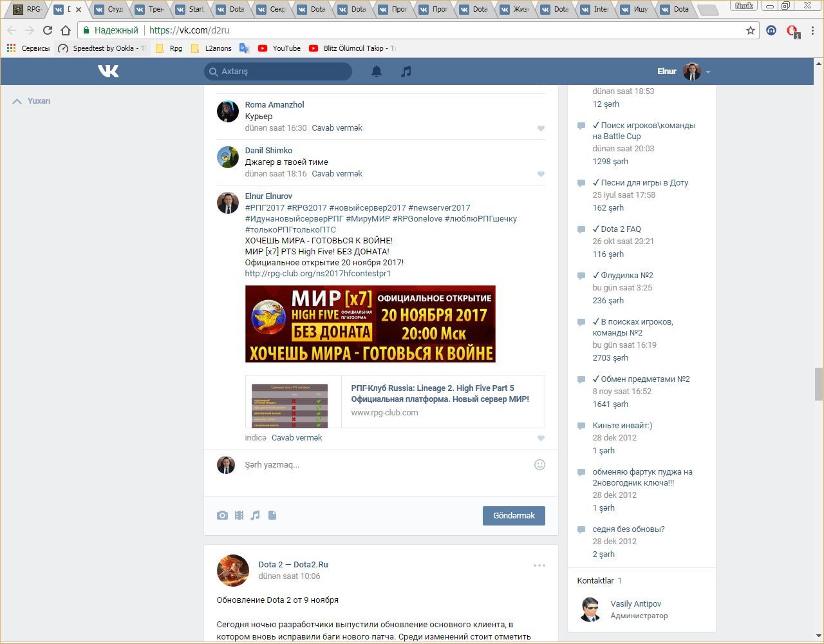Open Dota 2 — Dota2.Ru post author
824x644 pixels.
(293, 565)
